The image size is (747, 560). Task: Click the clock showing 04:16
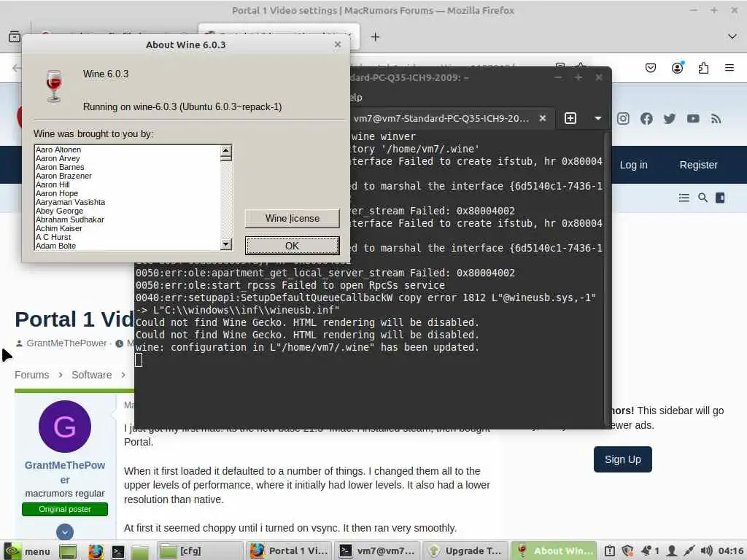730,551
